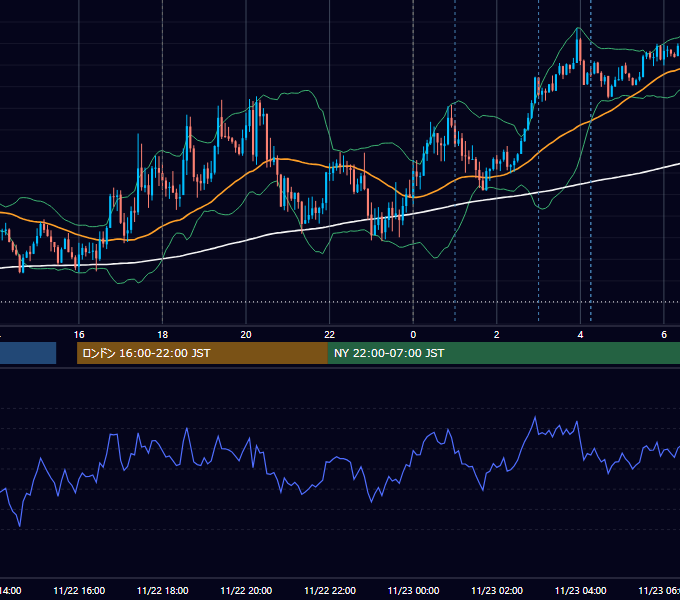The image size is (680, 600).
Task: Click the 11/22 18:00 time label
Action: coord(163,590)
